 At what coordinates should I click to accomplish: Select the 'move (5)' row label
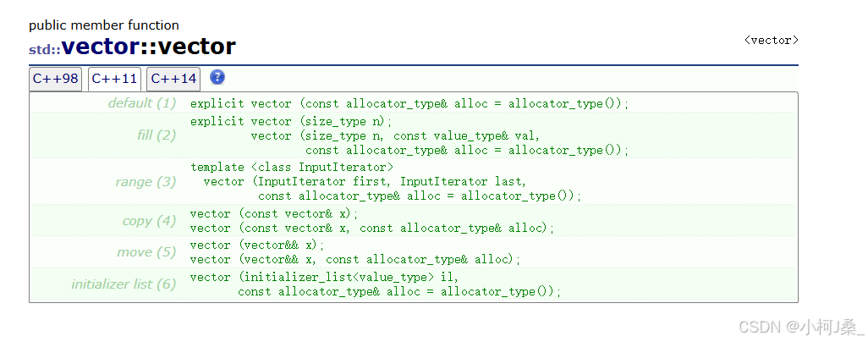tap(146, 252)
